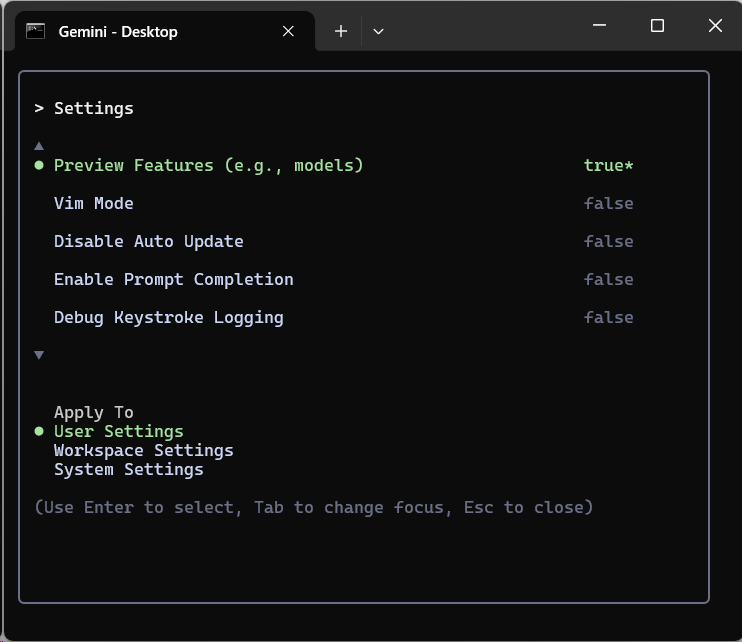The height and width of the screenshot is (642, 742).
Task: Open a new terminal tab
Action: (341, 31)
